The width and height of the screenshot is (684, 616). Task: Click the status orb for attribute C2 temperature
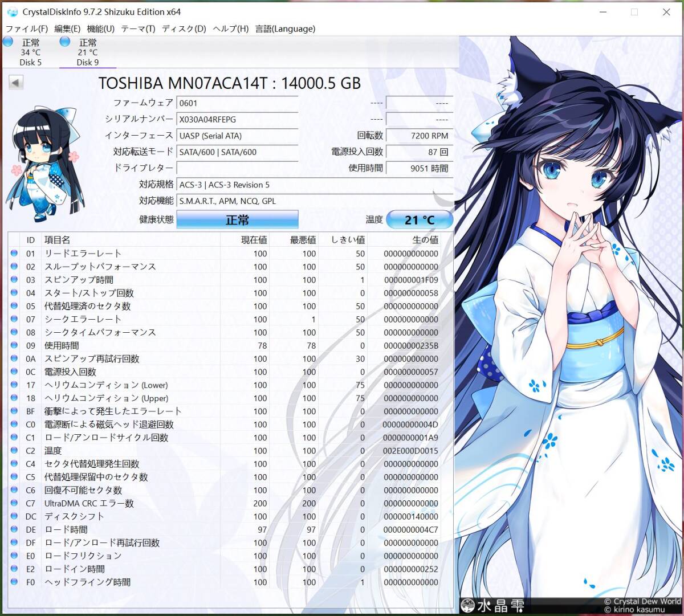click(x=14, y=451)
